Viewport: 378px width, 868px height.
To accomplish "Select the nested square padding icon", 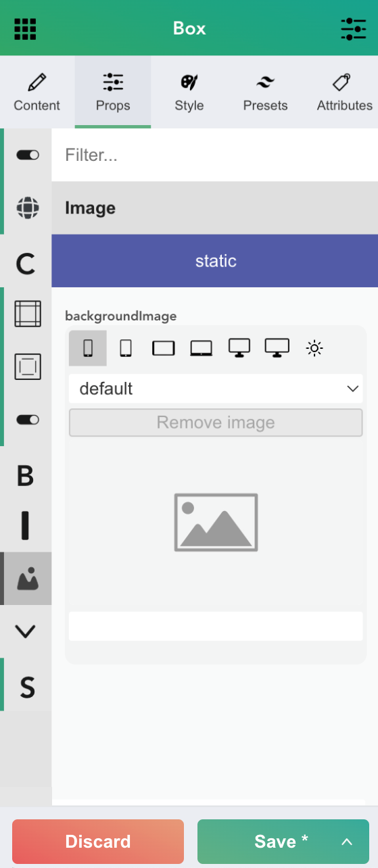I will (x=28, y=366).
